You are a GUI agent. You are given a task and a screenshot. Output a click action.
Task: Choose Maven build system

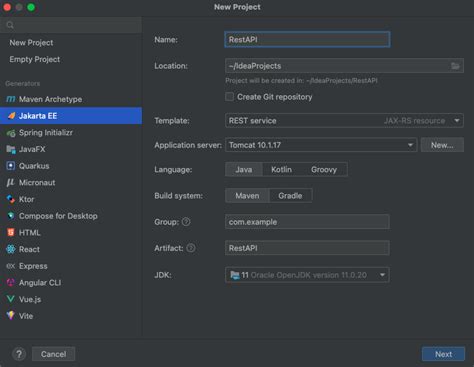(247, 196)
